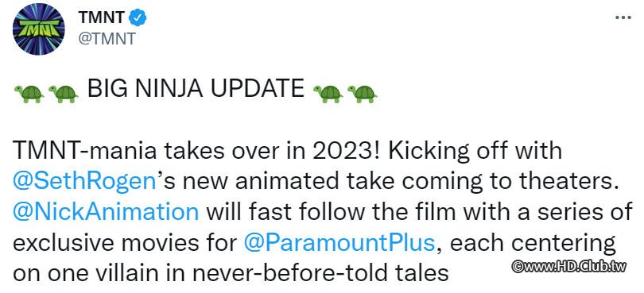Click the Kicking off with text
This screenshot has height=293, width=644.
pos(473,151)
